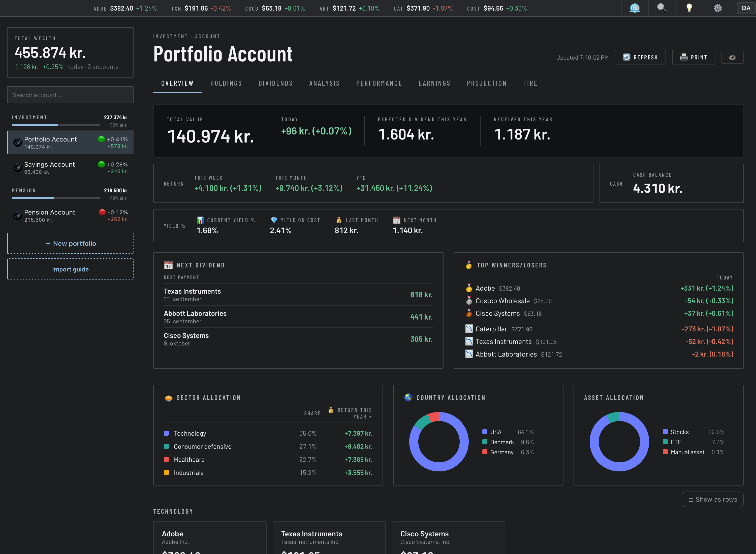
Task: Open the Adobe holding card
Action: point(210,538)
